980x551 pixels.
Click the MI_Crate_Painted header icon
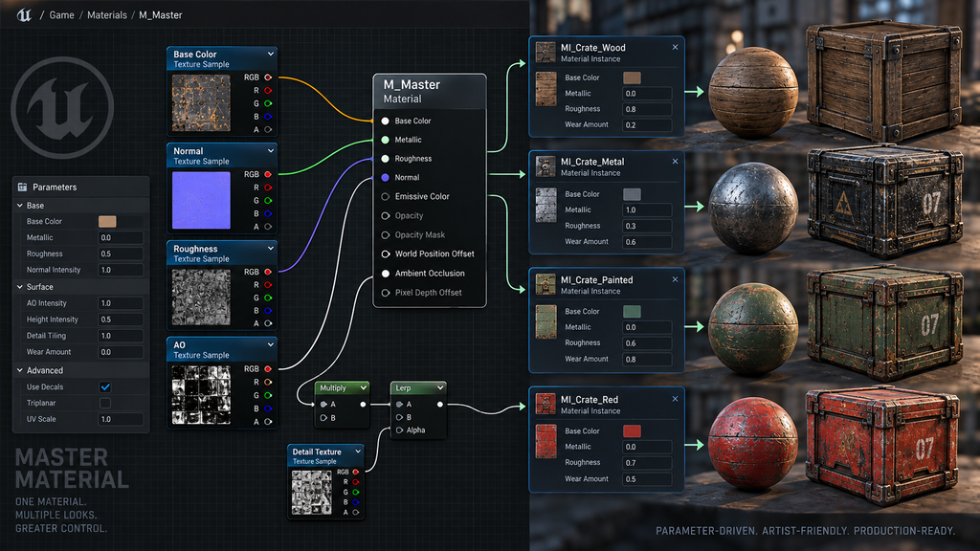[546, 285]
